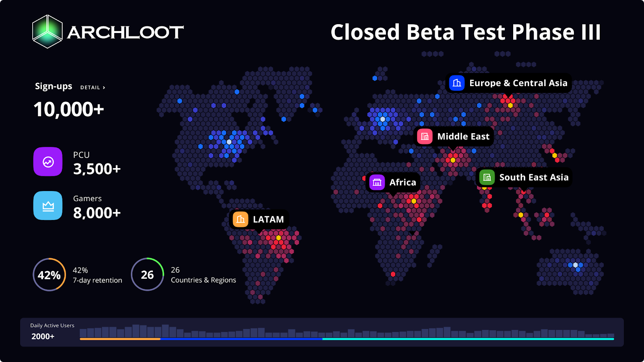Screen dimensions: 644x362
Task: Click the "10,000+" sign-ups value
Action: pyautogui.click(x=69, y=109)
